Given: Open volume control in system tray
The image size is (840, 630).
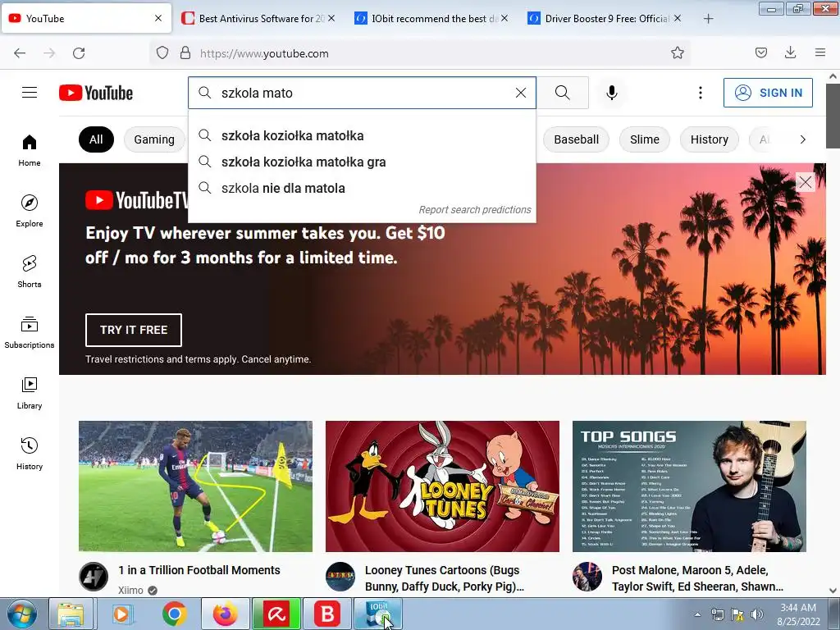Looking at the screenshot, I should (x=757, y=614).
